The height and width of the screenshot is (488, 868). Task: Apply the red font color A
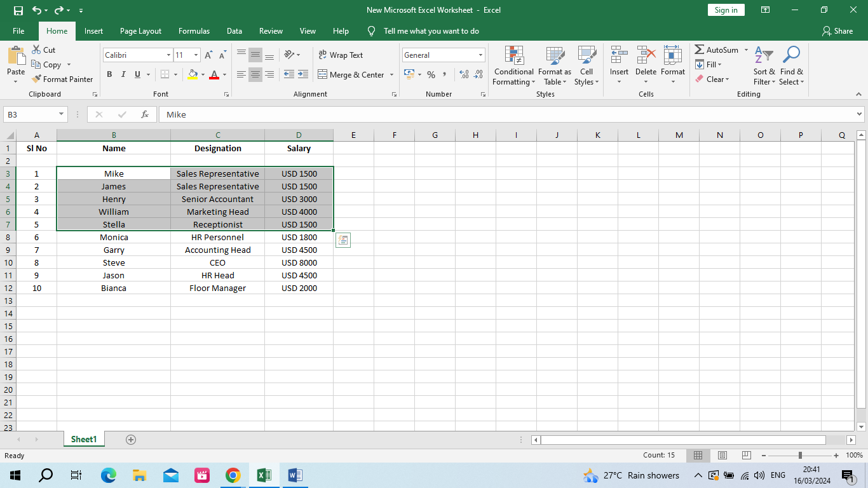click(214, 74)
